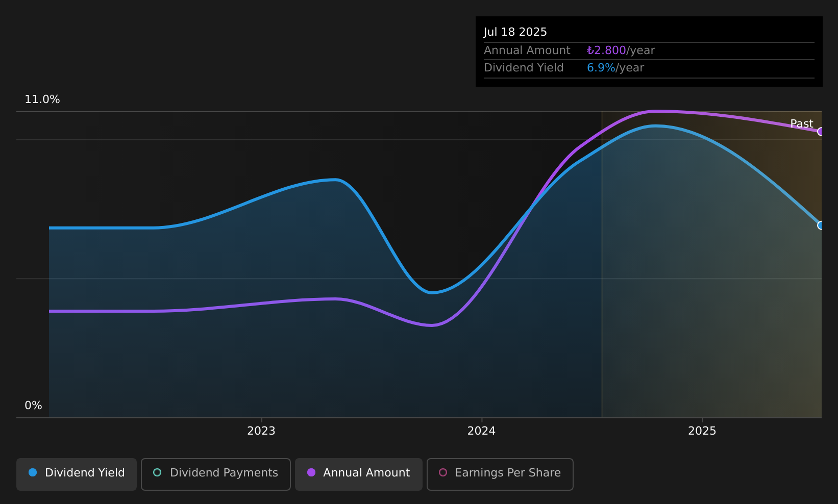This screenshot has height=504, width=838.
Task: Click the 11.0% y-axis label
Action: [42, 99]
